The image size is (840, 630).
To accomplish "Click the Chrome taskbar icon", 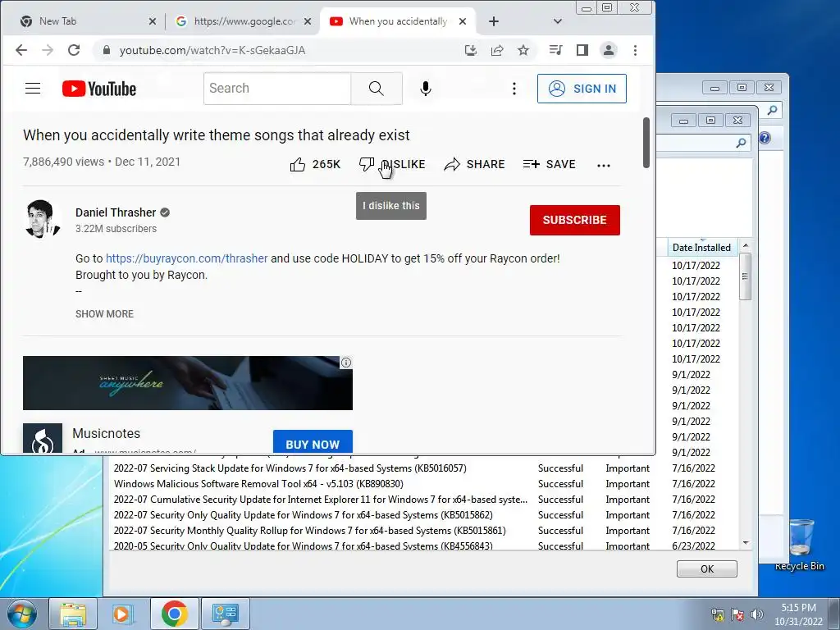I will click(x=174, y=614).
